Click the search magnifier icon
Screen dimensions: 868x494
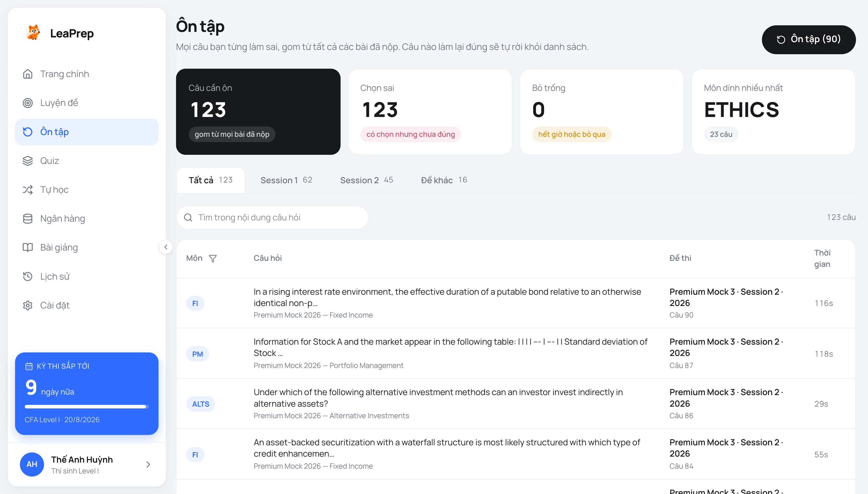(188, 217)
